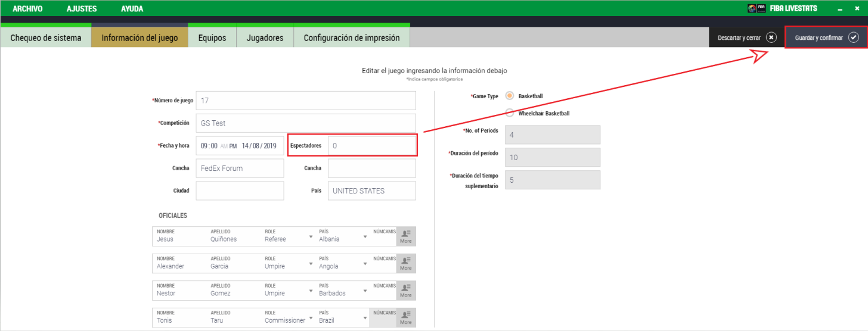Click checkmark icon on Guardar y confirmar
The height and width of the screenshot is (331, 868).
click(x=854, y=38)
